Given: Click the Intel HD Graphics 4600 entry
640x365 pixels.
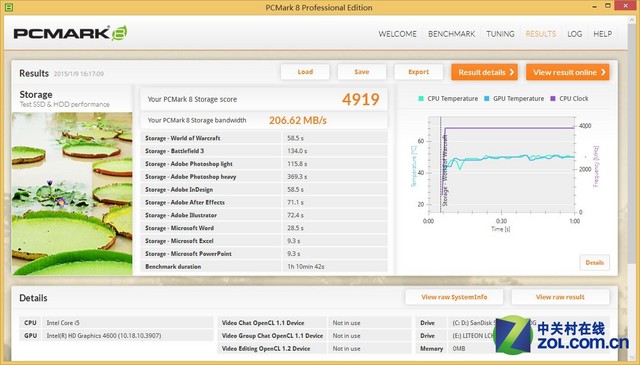Looking at the screenshot, I should pyautogui.click(x=117, y=336).
